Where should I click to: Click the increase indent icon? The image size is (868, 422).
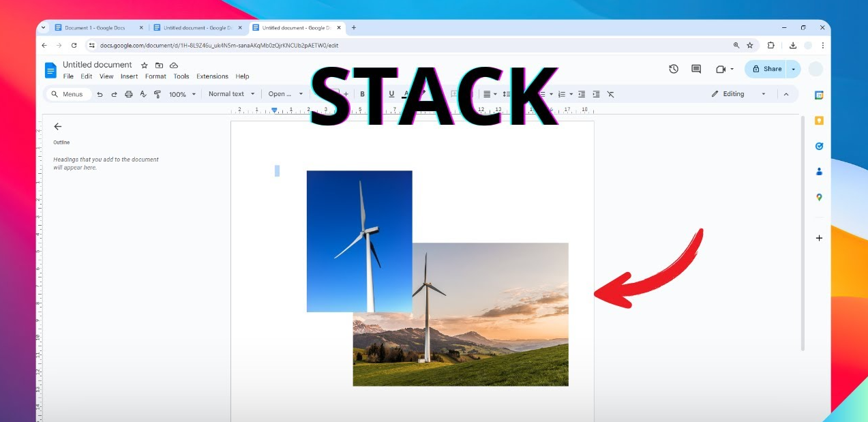pos(596,94)
